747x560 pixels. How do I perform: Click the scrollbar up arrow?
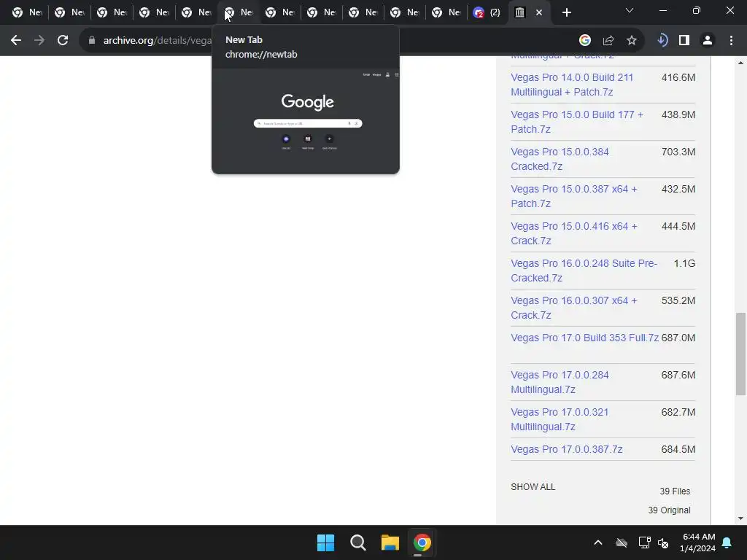(740, 63)
